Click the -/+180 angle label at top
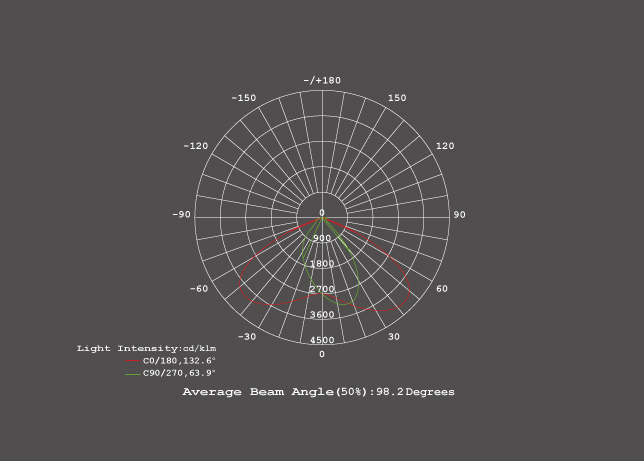644x461 pixels. pyautogui.click(x=322, y=80)
